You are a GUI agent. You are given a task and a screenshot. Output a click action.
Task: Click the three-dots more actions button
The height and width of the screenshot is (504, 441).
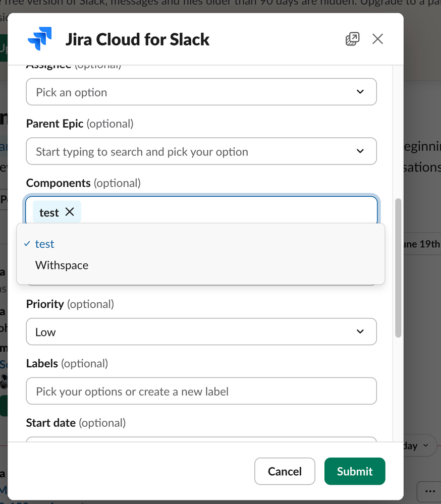[430, 491]
